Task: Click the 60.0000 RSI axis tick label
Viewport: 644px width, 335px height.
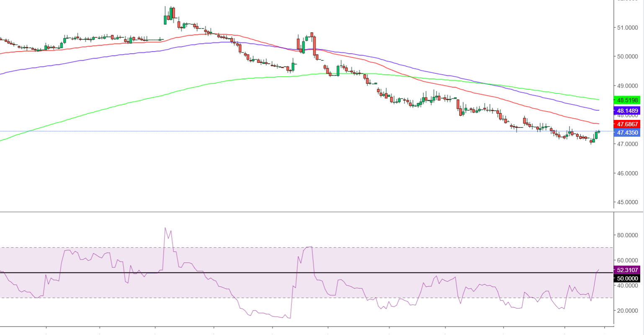Action: point(628,260)
